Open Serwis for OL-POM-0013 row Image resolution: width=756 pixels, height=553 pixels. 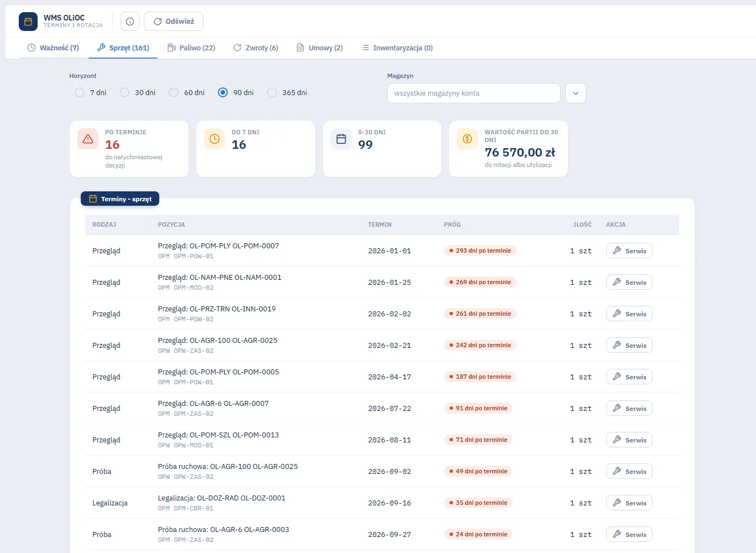(629, 440)
